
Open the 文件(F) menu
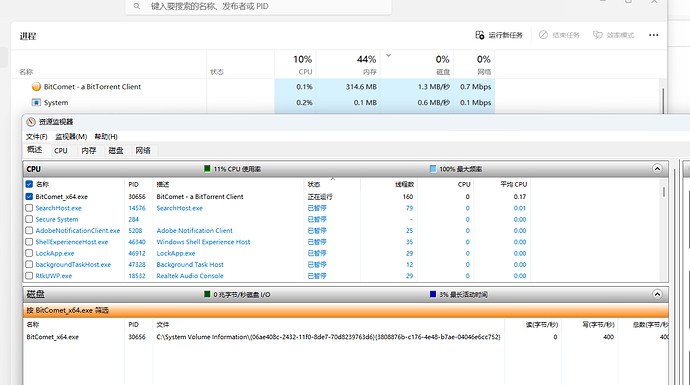click(37, 136)
